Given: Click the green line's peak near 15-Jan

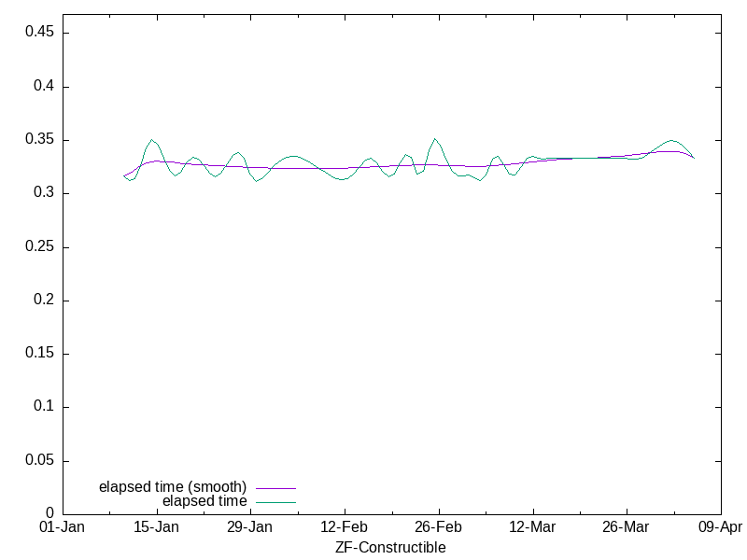Looking at the screenshot, I should [x=151, y=140].
